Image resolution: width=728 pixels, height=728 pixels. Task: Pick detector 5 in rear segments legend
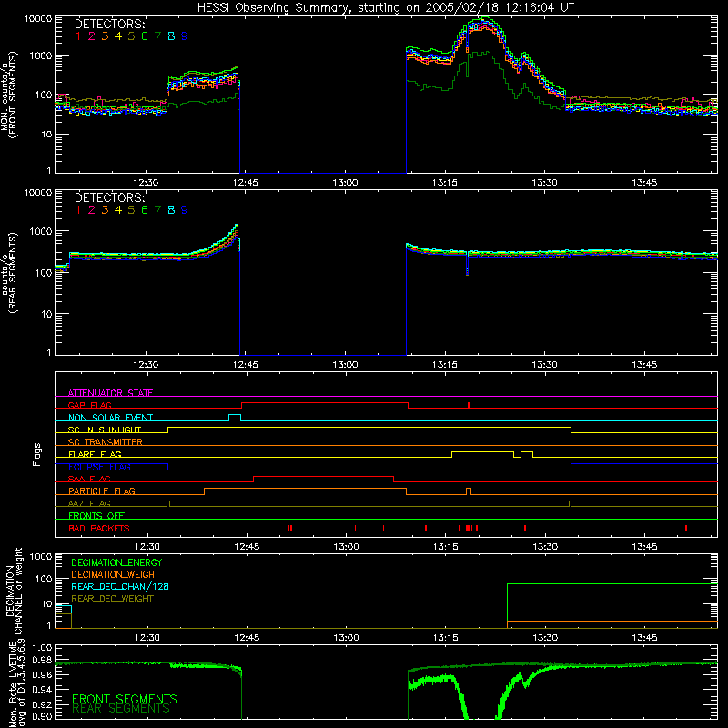click(131, 210)
